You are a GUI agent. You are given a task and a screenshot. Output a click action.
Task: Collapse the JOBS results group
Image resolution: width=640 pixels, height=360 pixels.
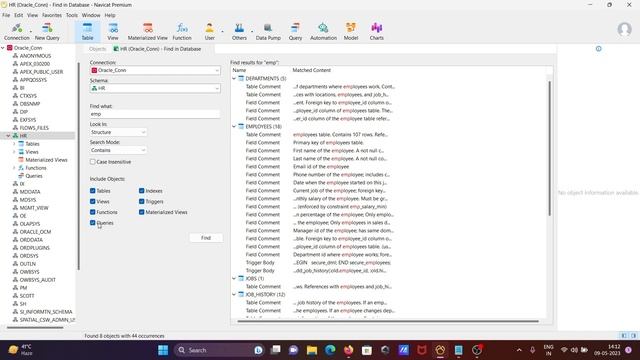point(234,278)
